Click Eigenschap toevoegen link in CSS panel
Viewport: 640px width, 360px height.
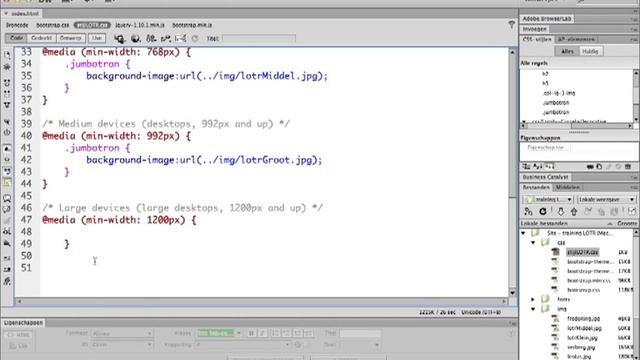[x=546, y=147]
